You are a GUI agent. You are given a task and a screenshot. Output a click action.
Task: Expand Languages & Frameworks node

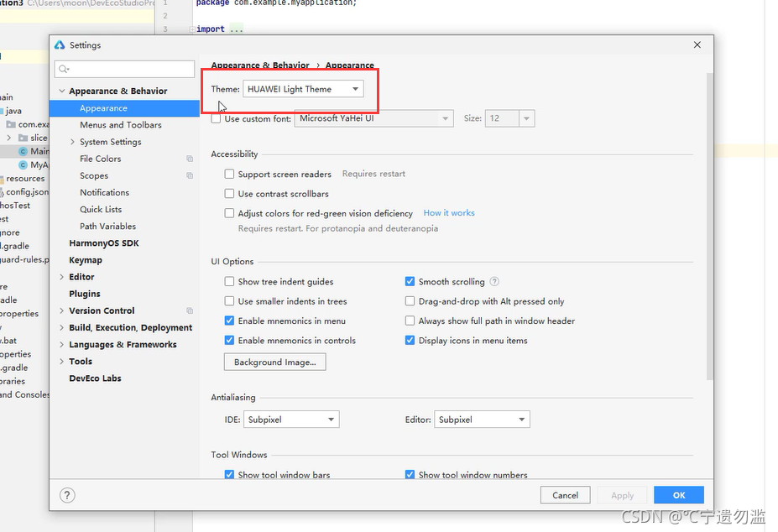click(61, 344)
